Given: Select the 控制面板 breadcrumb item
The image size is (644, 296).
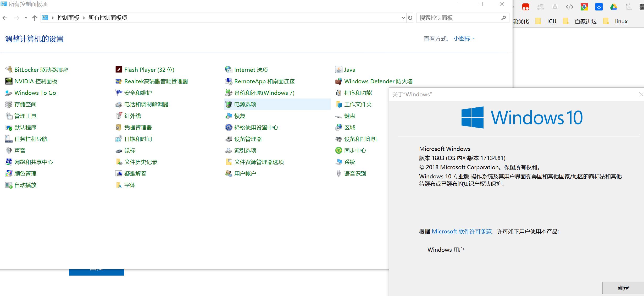Looking at the screenshot, I should point(68,18).
